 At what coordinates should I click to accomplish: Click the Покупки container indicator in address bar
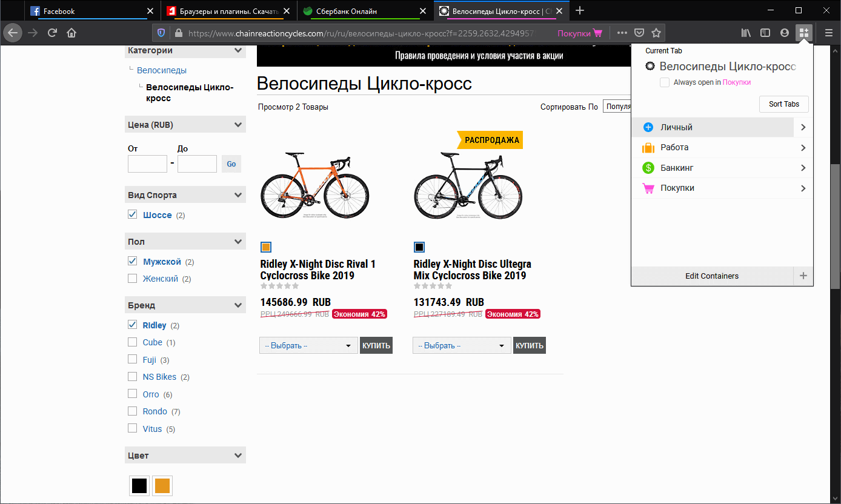pyautogui.click(x=580, y=33)
